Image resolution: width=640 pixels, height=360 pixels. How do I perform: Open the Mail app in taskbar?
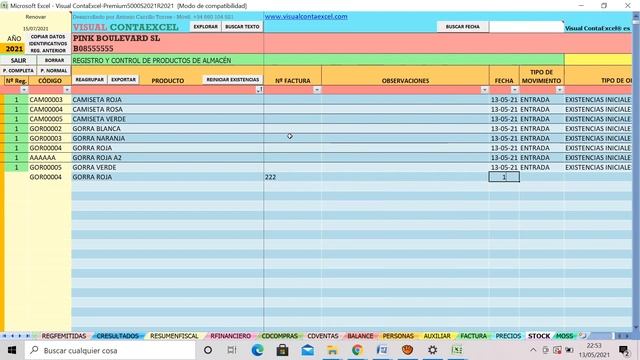(308, 350)
